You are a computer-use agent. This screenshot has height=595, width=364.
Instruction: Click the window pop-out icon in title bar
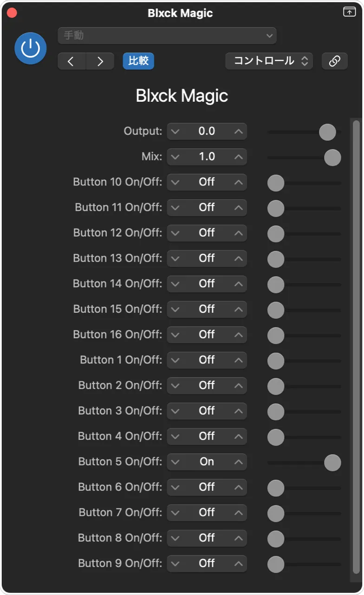(349, 13)
